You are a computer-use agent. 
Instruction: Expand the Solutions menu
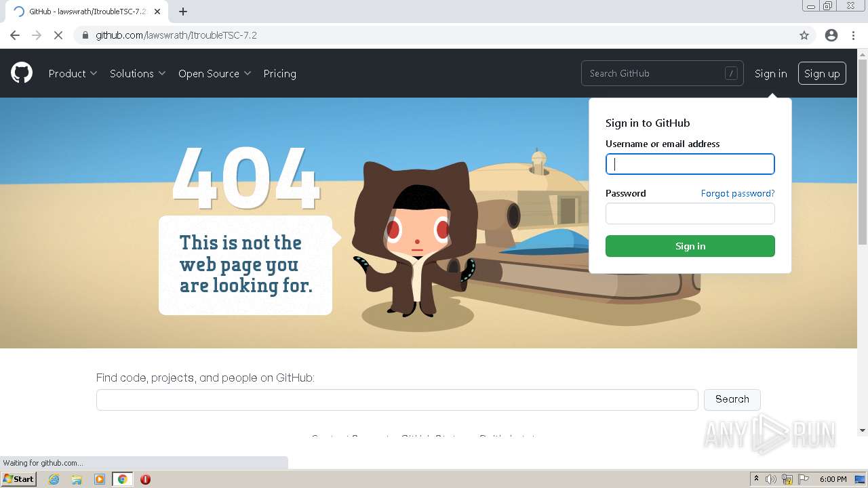pyautogui.click(x=138, y=73)
